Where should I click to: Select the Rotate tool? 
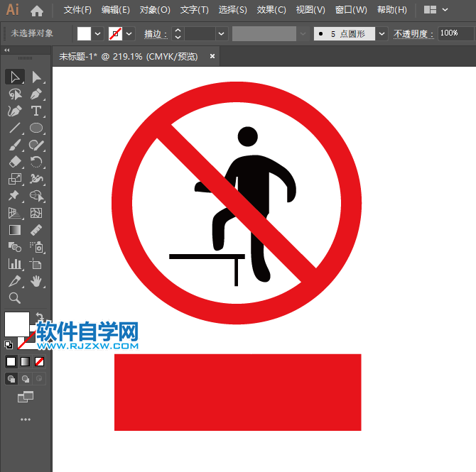[36, 162]
